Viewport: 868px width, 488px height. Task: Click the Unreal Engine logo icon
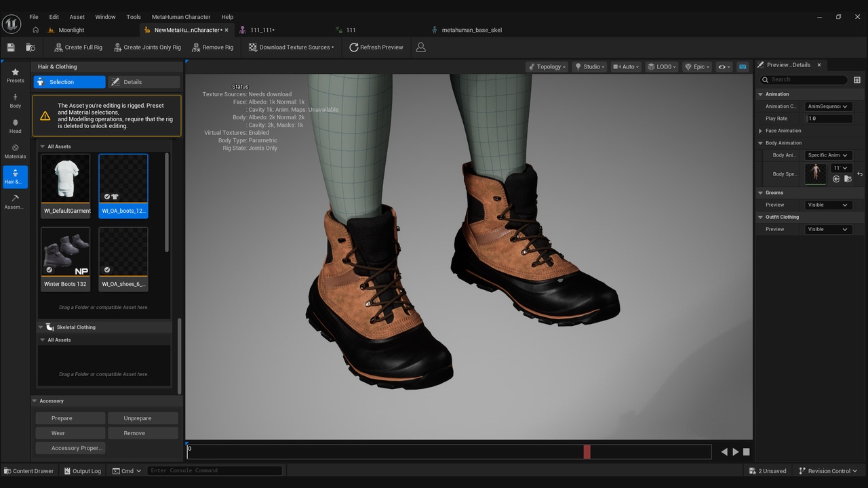click(12, 24)
